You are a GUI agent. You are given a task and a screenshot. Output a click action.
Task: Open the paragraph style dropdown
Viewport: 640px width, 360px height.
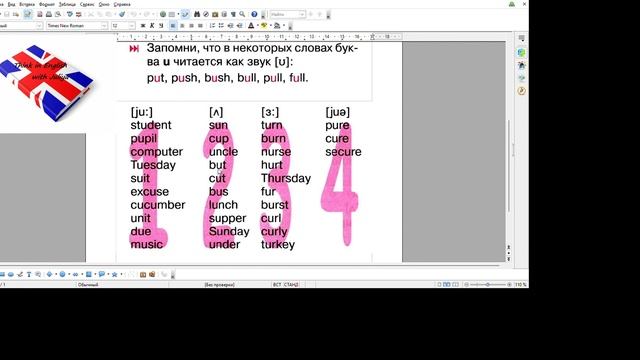coord(39,25)
